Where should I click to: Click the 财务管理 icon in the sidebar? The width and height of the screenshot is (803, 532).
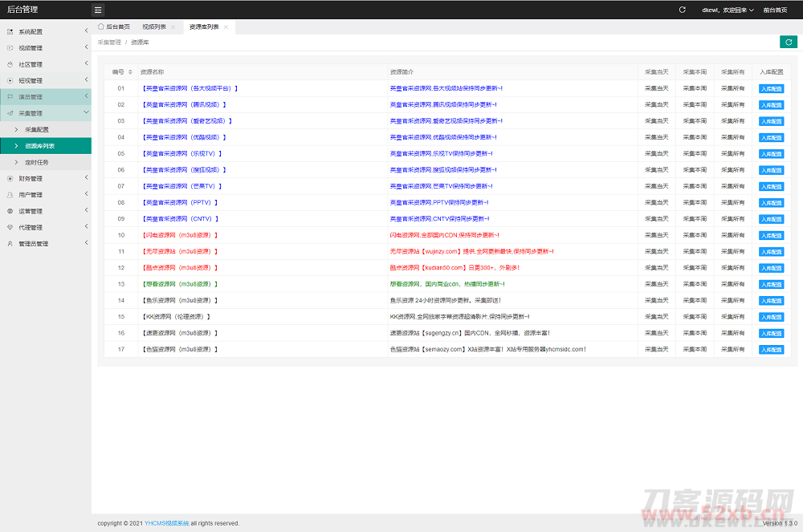click(10, 179)
